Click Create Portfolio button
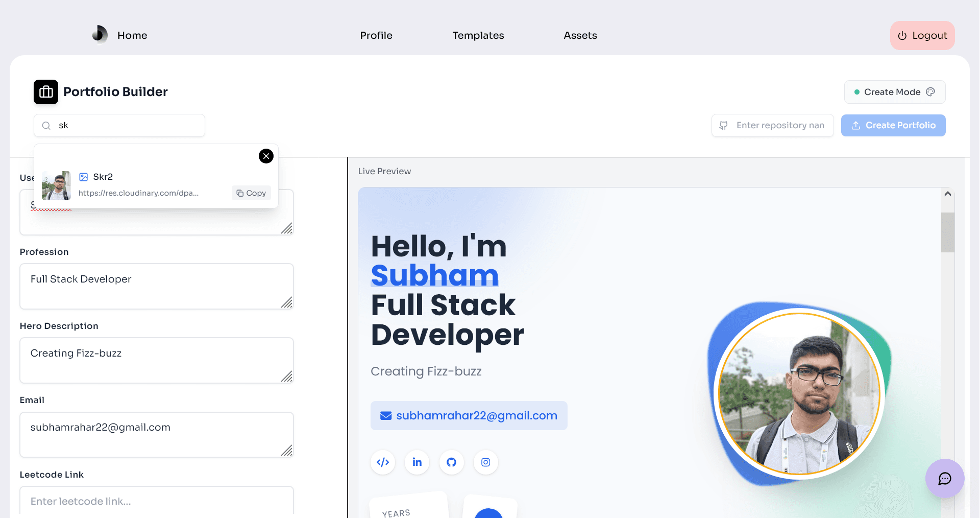This screenshot has width=980, height=518. pyautogui.click(x=893, y=126)
